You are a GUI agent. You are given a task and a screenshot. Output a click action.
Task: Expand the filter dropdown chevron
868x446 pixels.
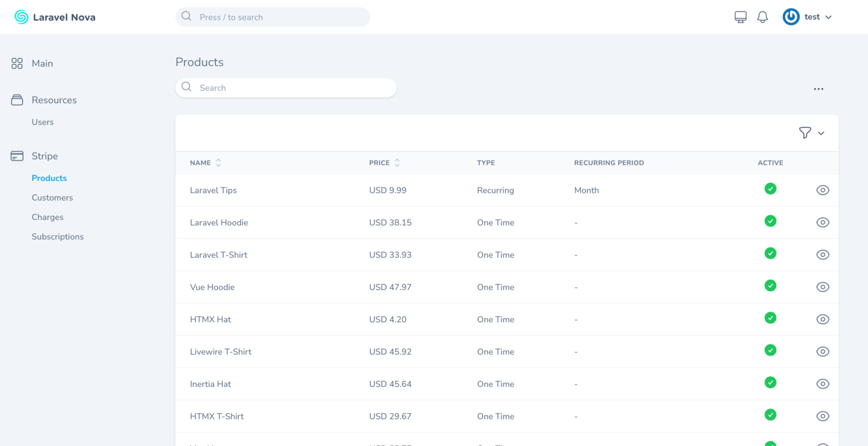[821, 133]
